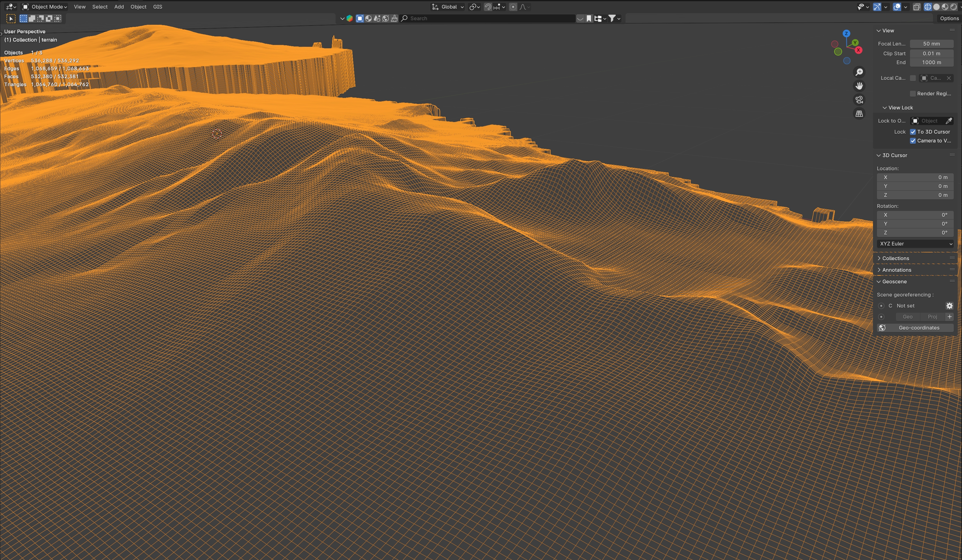Click the pan view hand gizmo
This screenshot has height=560, width=962.
[859, 86]
